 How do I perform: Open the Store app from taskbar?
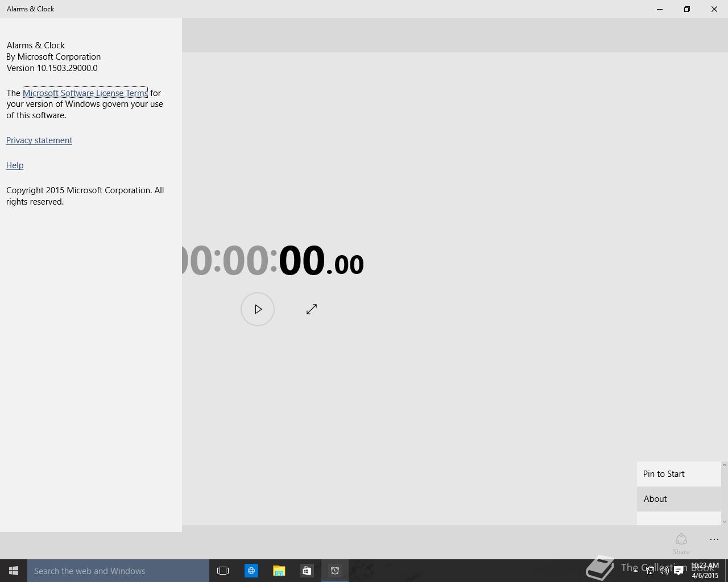[307, 571]
